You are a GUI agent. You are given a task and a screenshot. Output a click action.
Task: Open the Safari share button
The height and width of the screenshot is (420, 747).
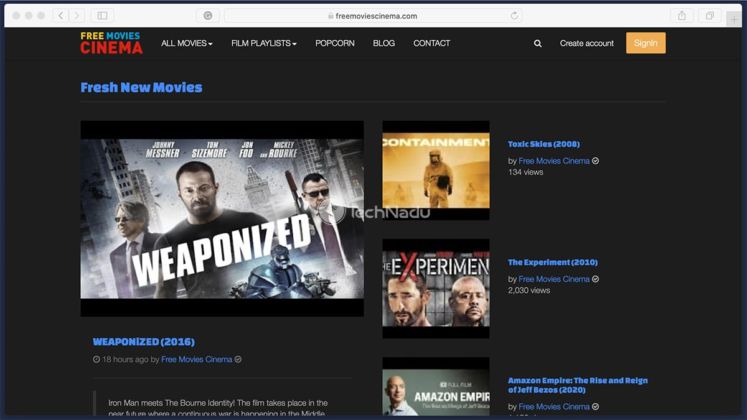coord(682,15)
